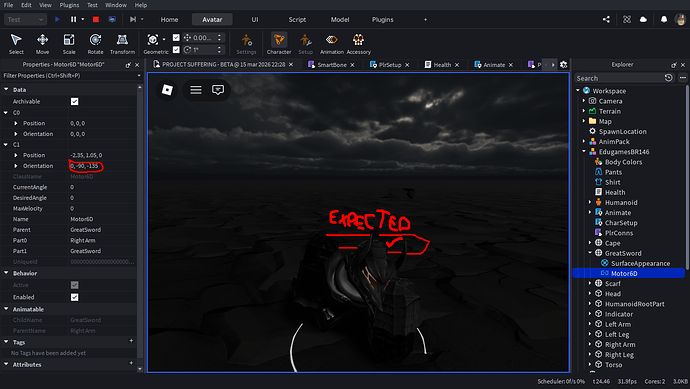The width and height of the screenshot is (690, 389).
Task: Open the Window menu
Action: click(116, 5)
